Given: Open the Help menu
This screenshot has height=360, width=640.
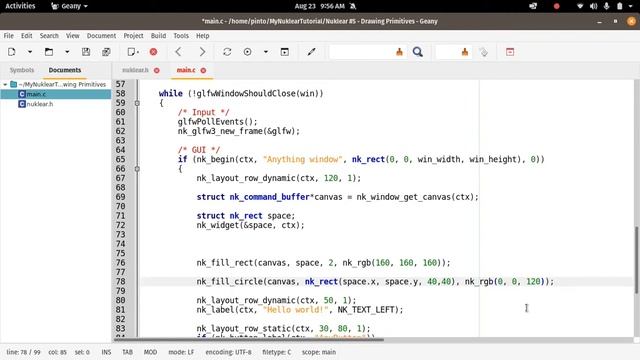Looking at the screenshot, I should (x=202, y=36).
